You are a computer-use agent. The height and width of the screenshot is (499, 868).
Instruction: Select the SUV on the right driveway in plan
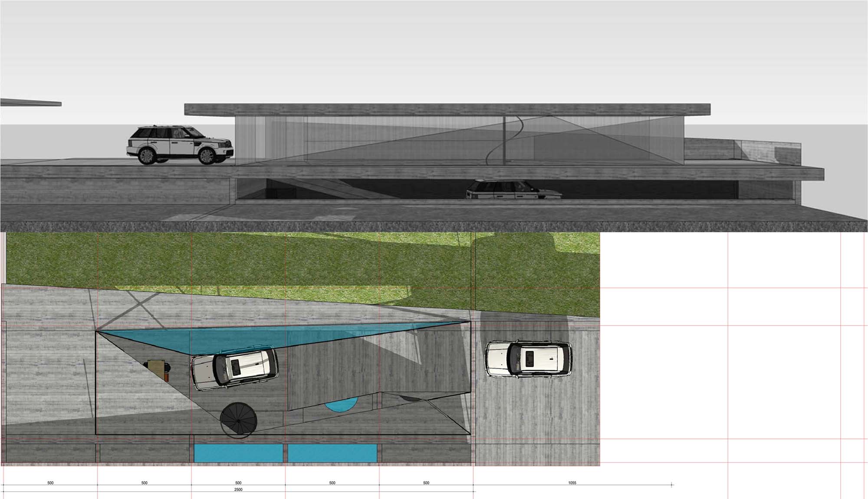528,359
